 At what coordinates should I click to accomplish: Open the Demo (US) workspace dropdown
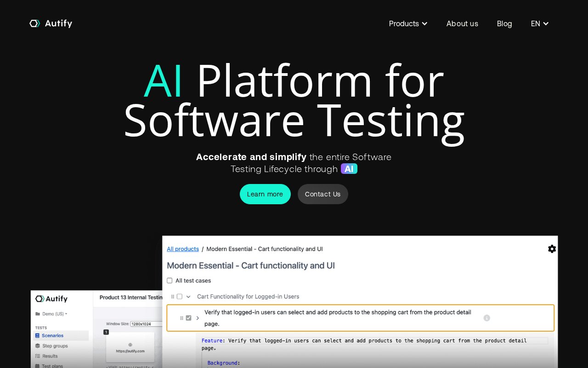[x=51, y=314]
